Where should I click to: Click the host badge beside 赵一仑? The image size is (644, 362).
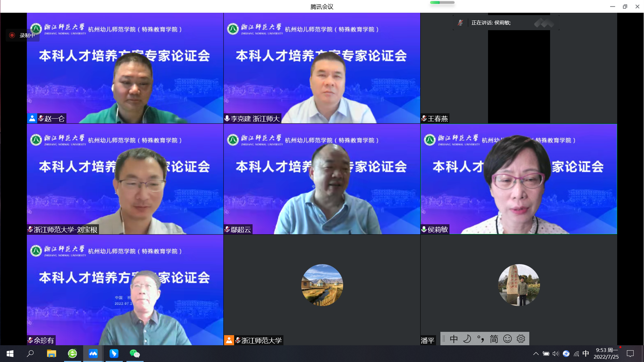click(x=32, y=118)
